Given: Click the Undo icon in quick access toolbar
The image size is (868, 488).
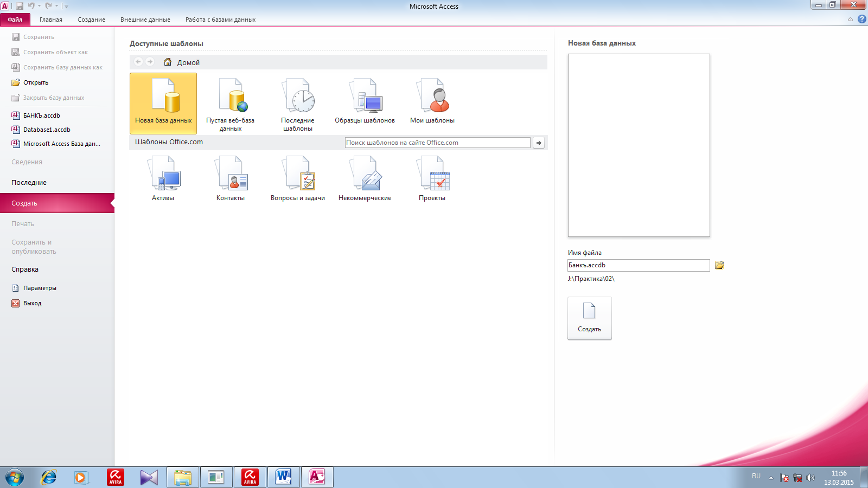Looking at the screenshot, I should [x=31, y=6].
